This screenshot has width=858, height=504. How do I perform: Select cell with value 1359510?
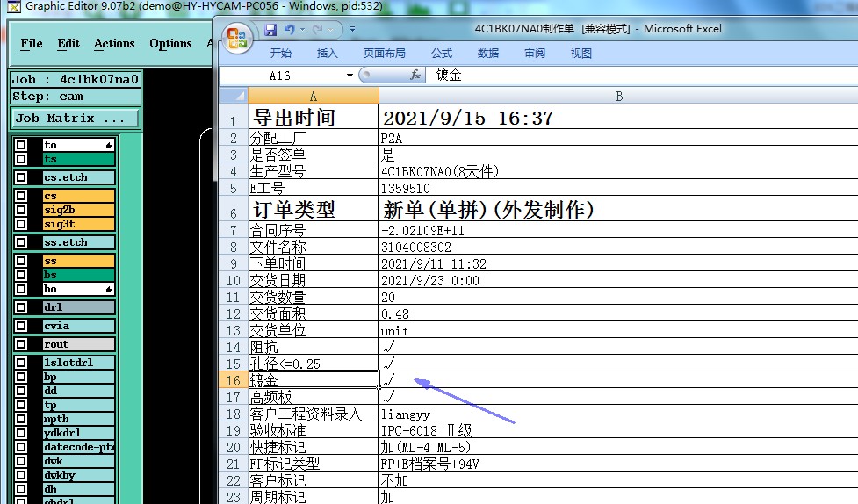tap(618, 188)
